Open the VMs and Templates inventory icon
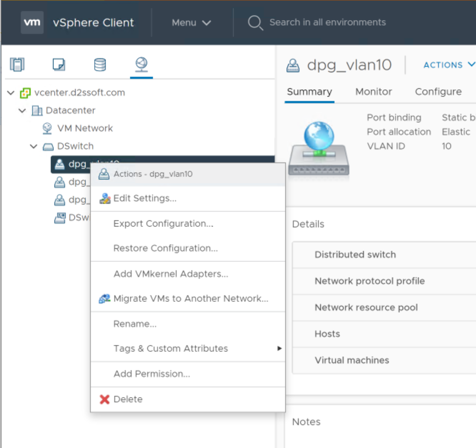 tap(59, 65)
